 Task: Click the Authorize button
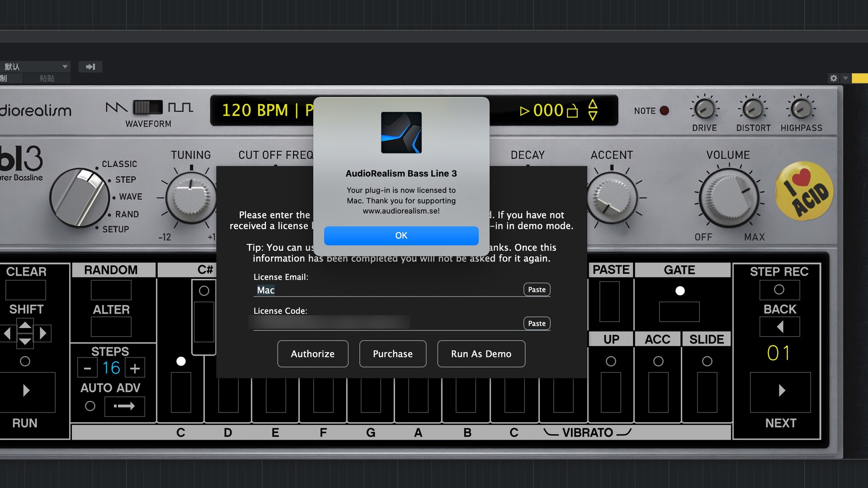[x=312, y=354]
